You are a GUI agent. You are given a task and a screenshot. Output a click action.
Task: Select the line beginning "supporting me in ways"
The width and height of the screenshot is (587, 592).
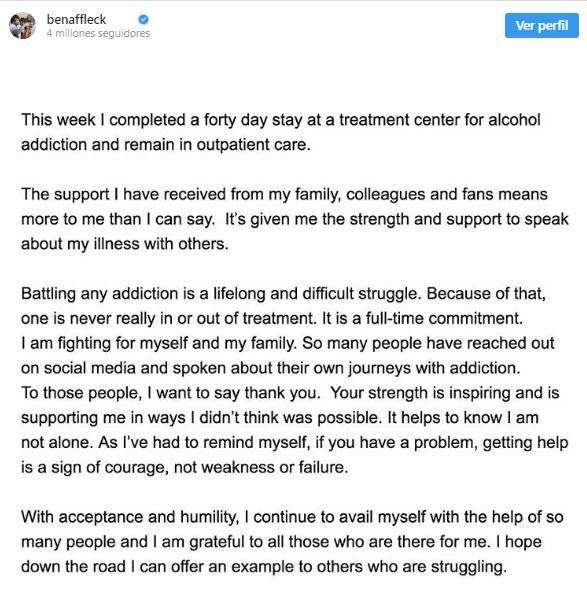tap(280, 418)
